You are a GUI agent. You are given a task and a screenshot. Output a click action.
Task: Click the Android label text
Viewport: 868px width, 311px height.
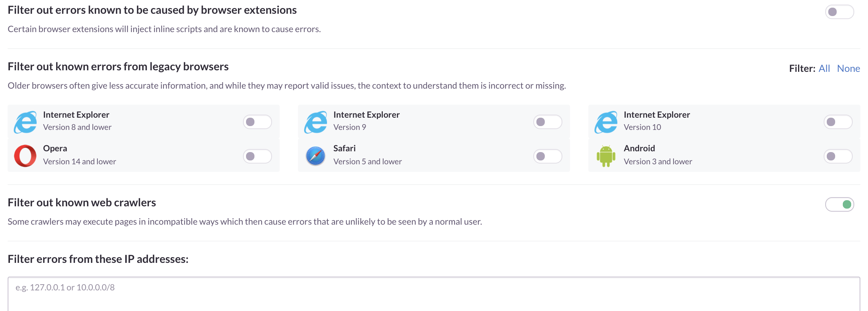639,148
